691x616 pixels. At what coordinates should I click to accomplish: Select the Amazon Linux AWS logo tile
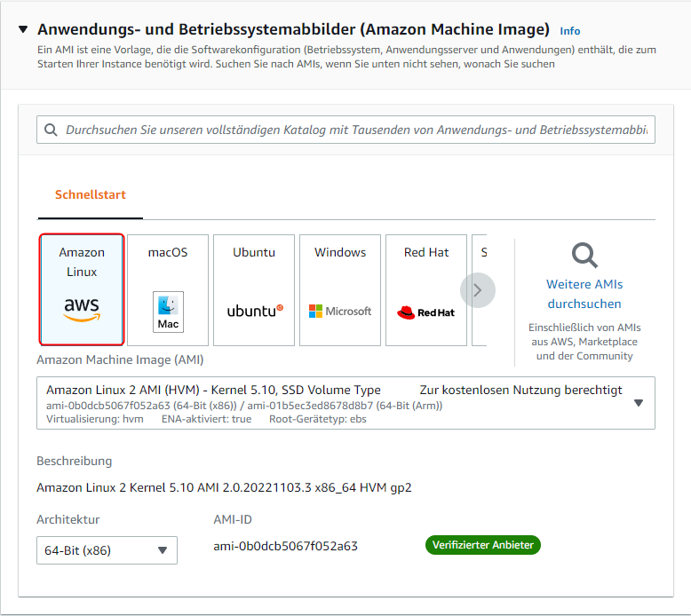click(x=82, y=289)
